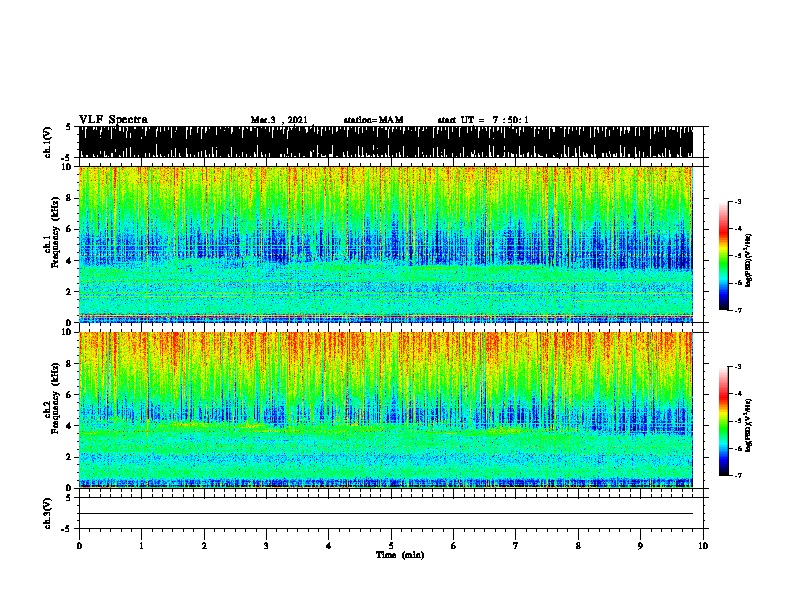This screenshot has width=792, height=612.
Task: Click the "ch.3(V)" axis label
Action: click(48, 513)
